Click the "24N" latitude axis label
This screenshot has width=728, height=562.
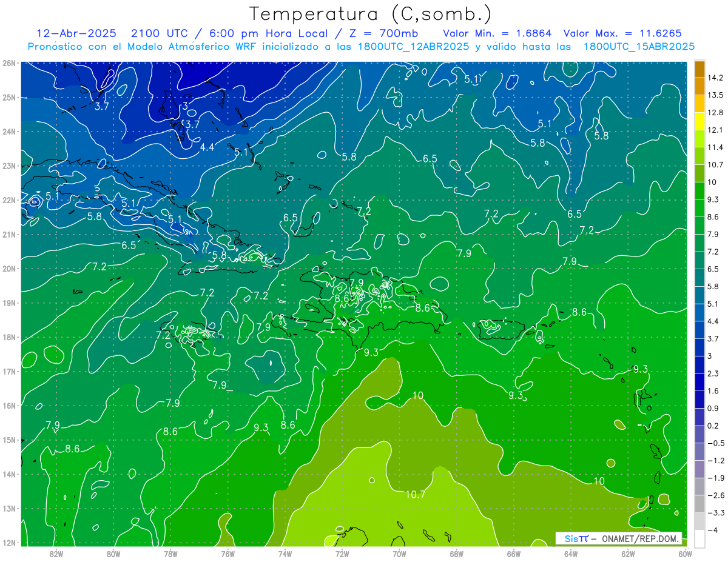pyautogui.click(x=8, y=132)
